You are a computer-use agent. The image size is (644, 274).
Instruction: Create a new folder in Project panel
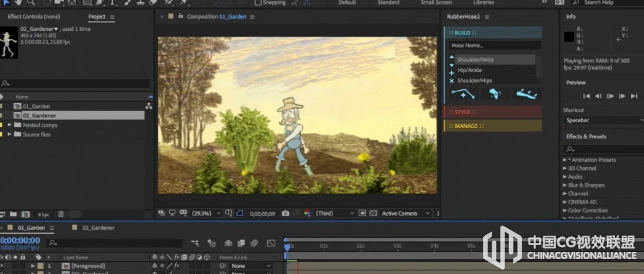point(13,214)
